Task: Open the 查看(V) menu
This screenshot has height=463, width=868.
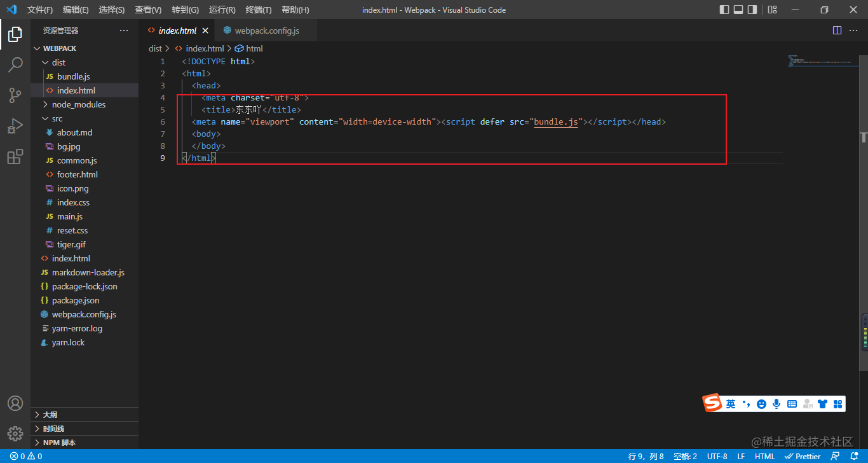Action: click(148, 10)
